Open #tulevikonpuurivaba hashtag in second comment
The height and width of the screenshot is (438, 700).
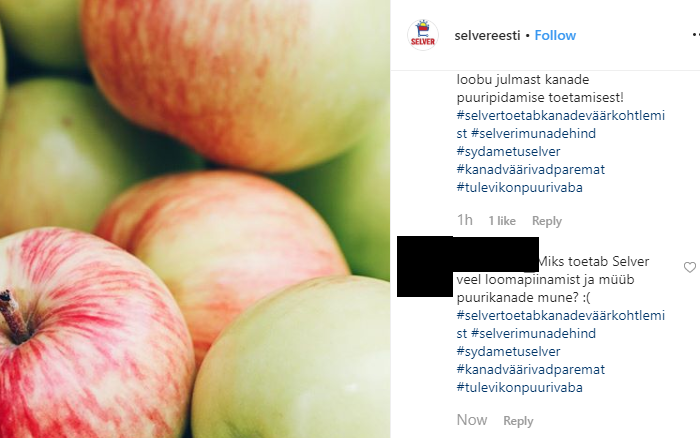[x=519, y=388]
